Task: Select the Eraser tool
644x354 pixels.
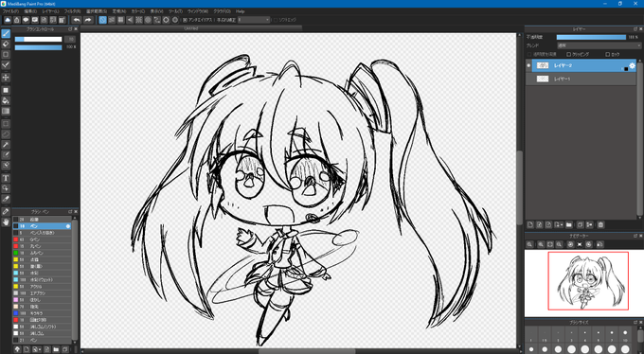Action: coord(6,44)
